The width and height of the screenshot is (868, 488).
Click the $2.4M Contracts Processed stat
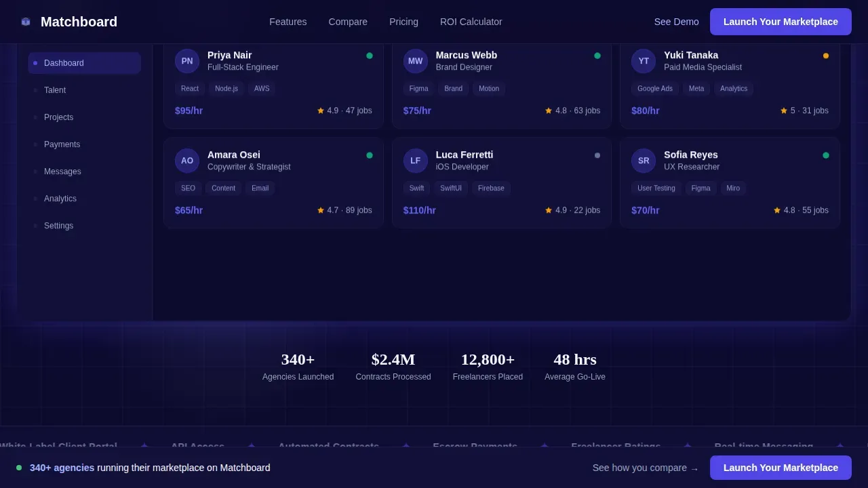click(x=393, y=366)
